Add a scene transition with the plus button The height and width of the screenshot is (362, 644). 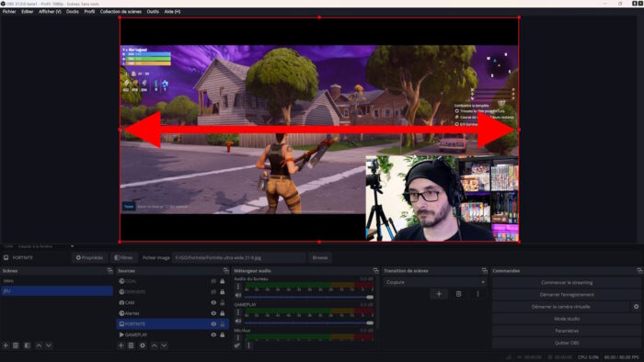point(439,293)
